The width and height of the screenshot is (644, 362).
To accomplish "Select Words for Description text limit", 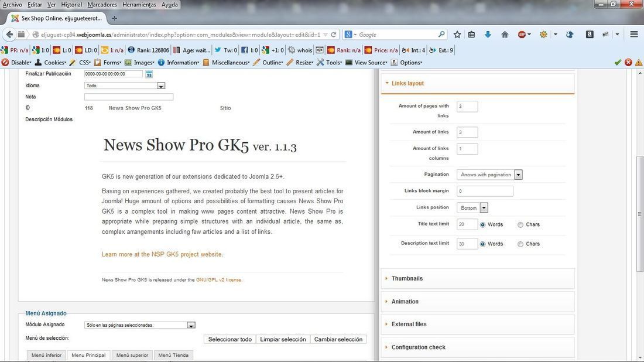I will [x=483, y=244].
